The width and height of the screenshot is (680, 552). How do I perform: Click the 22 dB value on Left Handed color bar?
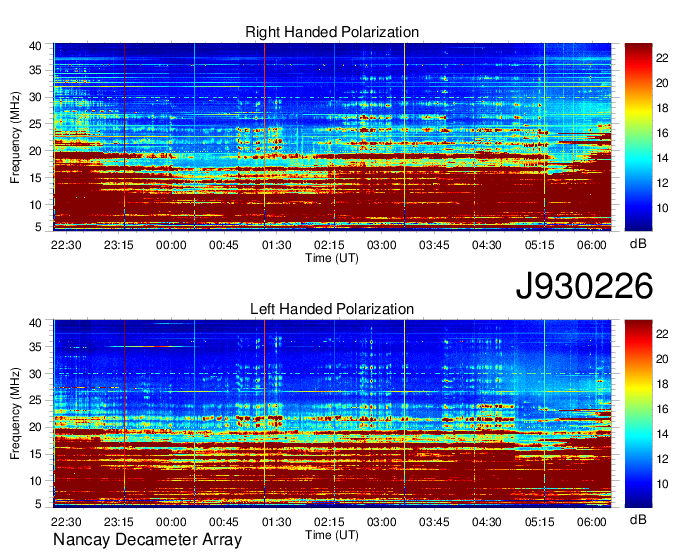tap(662, 334)
